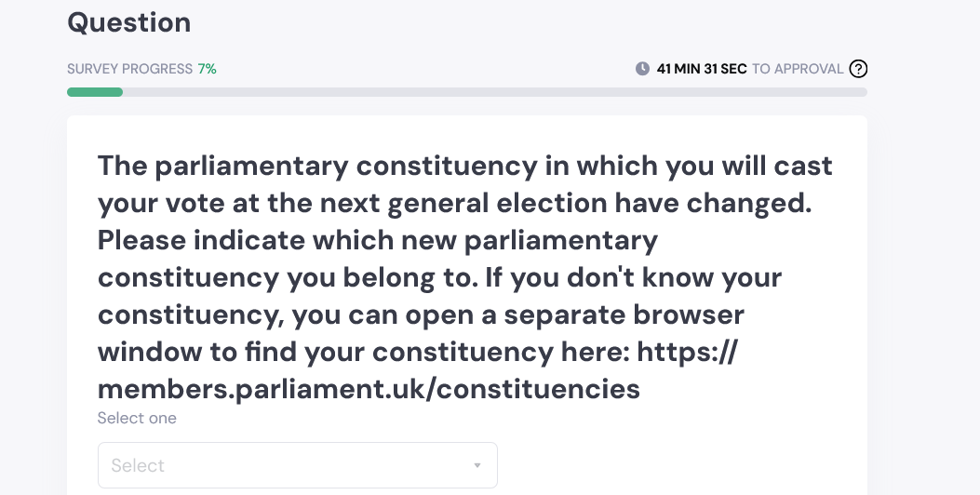Click the 'Please indicate which new parliamentary' line
The width and height of the screenshot is (980, 495).
pos(378,240)
